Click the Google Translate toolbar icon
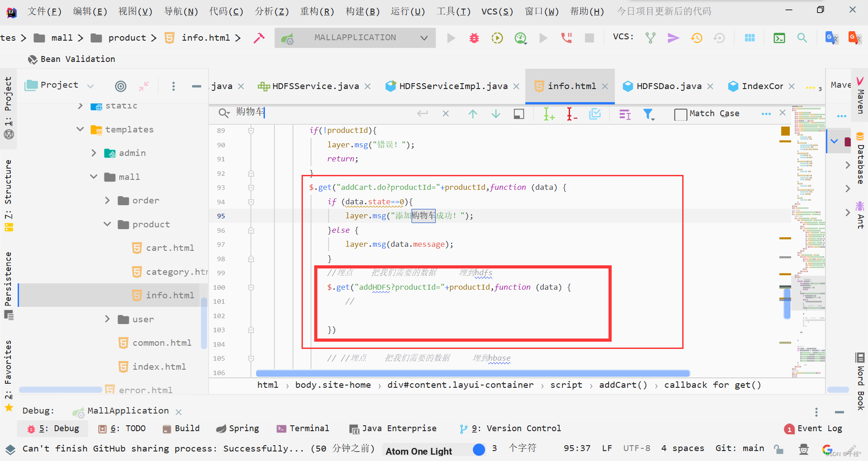The height and width of the screenshot is (461, 868). click(832, 38)
